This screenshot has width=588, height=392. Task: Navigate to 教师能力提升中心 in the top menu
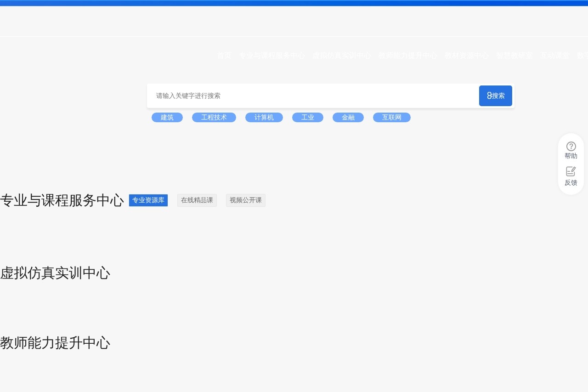[x=408, y=56]
